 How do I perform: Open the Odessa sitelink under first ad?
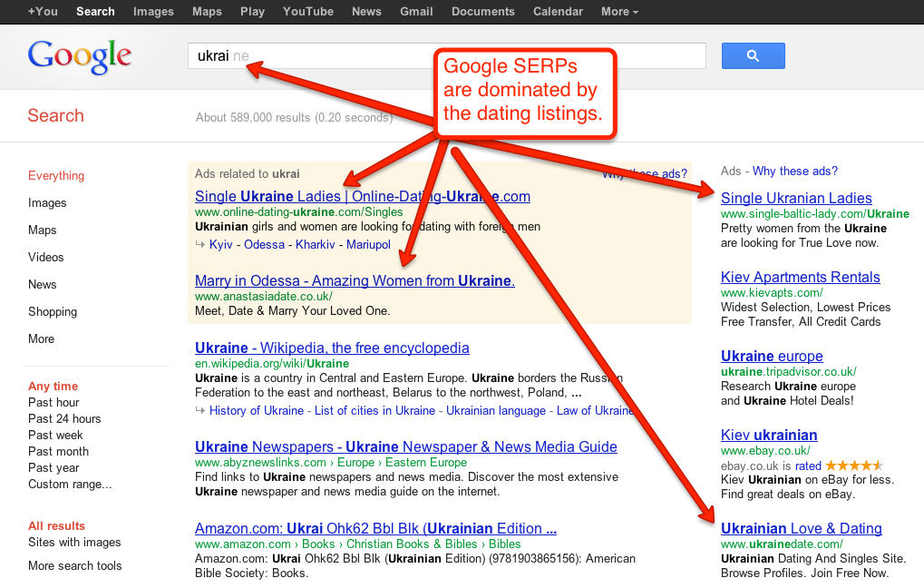264,244
